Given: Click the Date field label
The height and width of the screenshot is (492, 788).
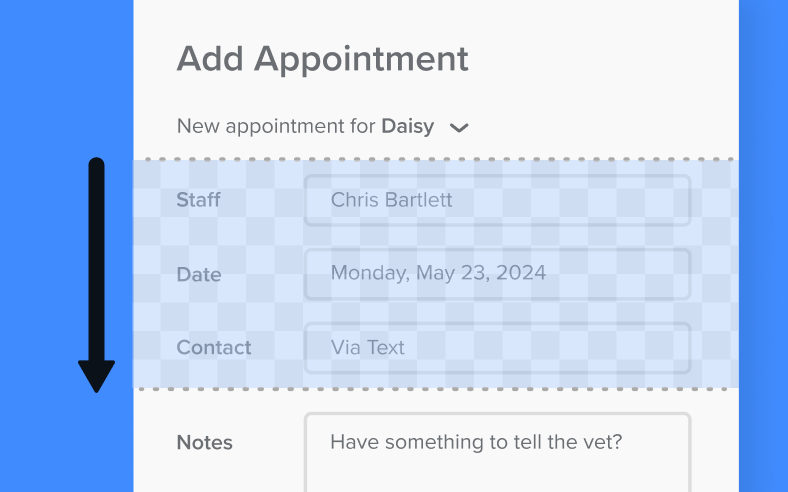Looking at the screenshot, I should 198,274.
